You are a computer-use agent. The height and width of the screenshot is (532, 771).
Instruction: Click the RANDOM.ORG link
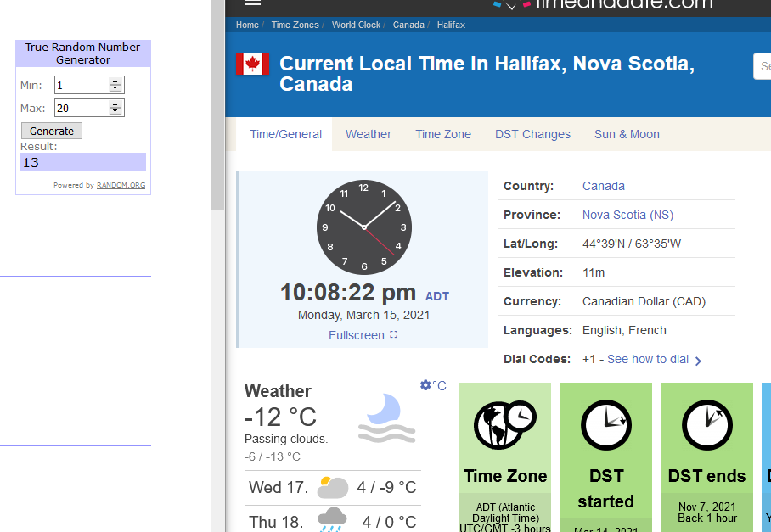[x=121, y=185]
